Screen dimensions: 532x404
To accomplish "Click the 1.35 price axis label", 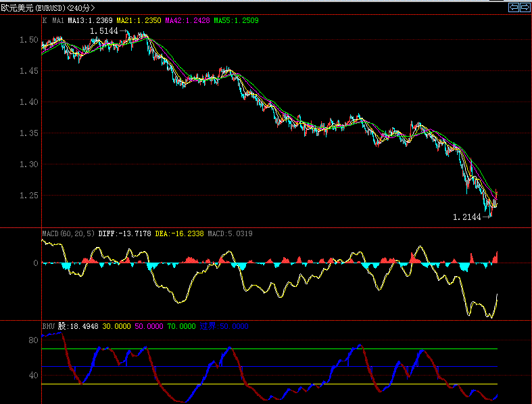I will pos(29,133).
